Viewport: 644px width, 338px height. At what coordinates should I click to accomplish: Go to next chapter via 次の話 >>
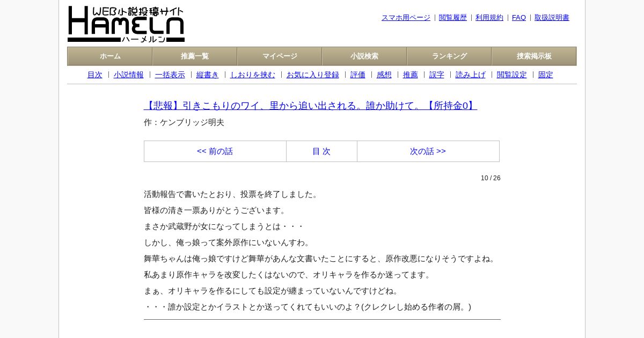[428, 151]
